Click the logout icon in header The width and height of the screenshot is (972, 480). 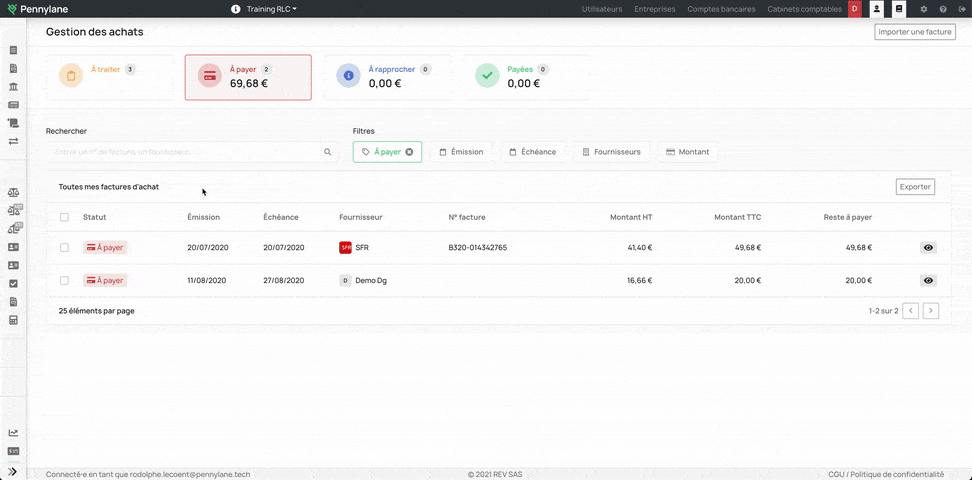(961, 9)
